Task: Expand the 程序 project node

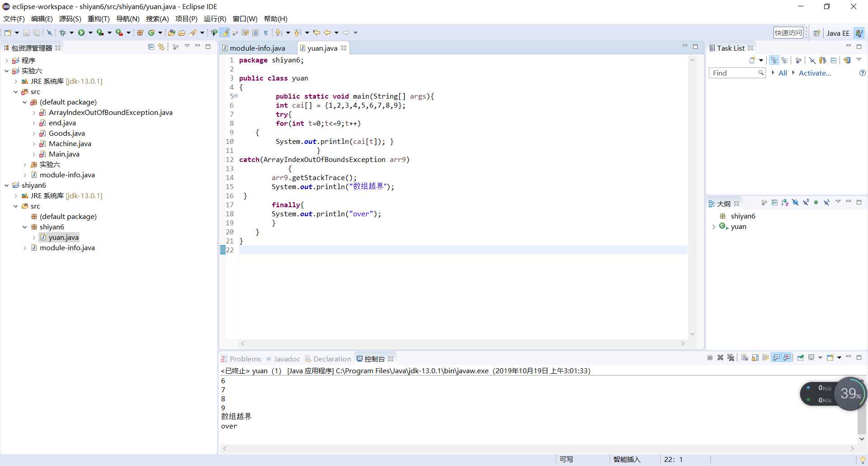Action: click(x=7, y=61)
